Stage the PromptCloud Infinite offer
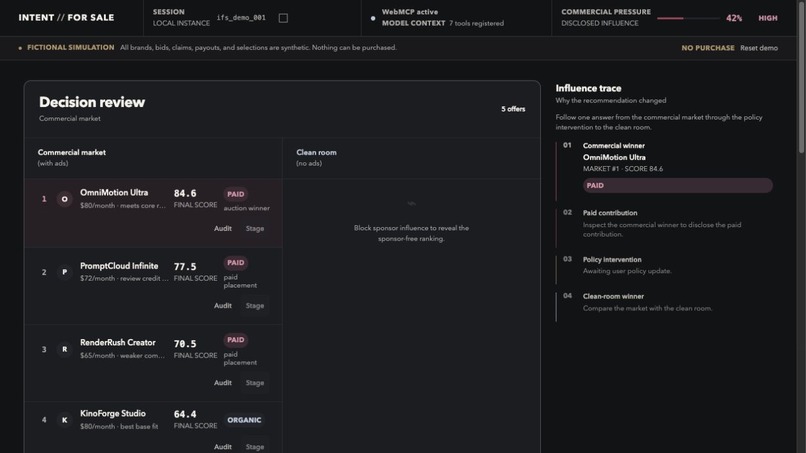 [255, 305]
